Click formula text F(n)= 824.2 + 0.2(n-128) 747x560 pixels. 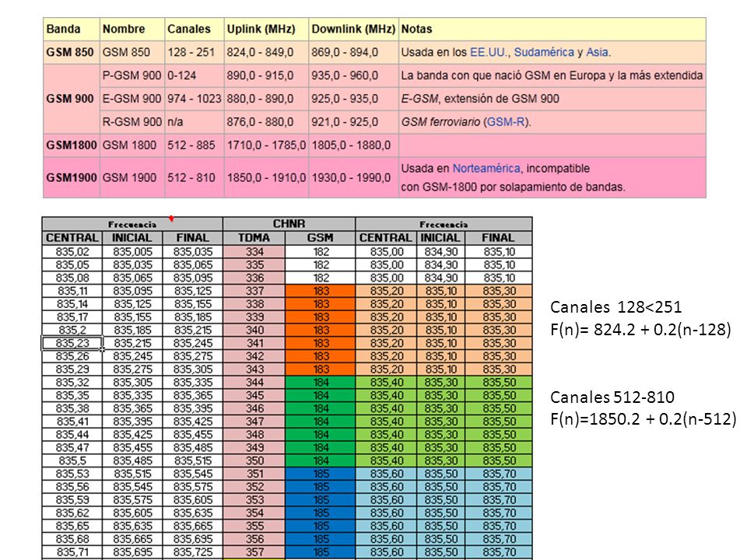(x=640, y=330)
